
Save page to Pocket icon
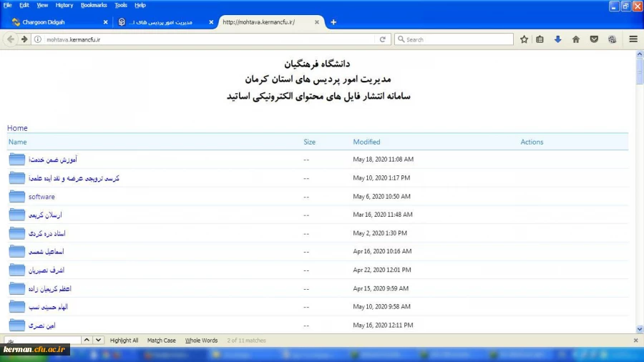(594, 39)
